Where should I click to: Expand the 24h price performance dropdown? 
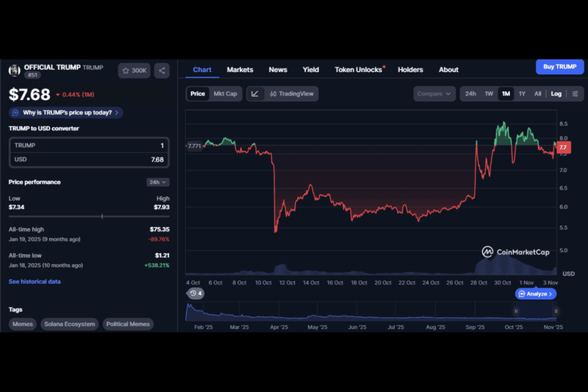pos(157,182)
